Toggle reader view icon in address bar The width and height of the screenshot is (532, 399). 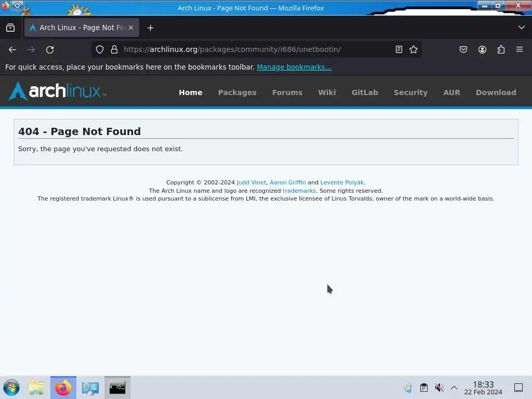(399, 49)
